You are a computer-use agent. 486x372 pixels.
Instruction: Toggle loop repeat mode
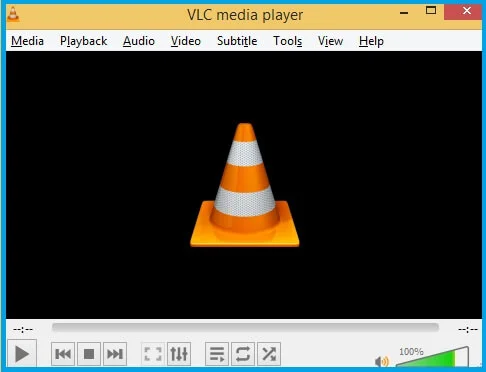click(243, 354)
